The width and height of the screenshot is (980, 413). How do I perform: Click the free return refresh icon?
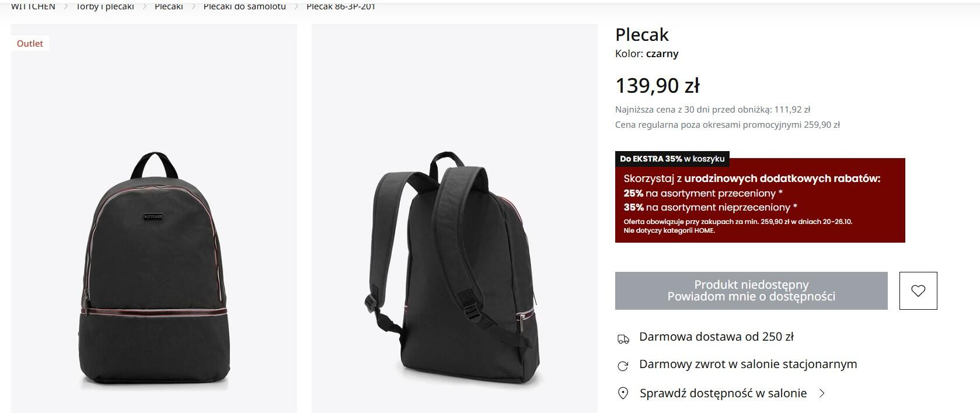point(623,366)
